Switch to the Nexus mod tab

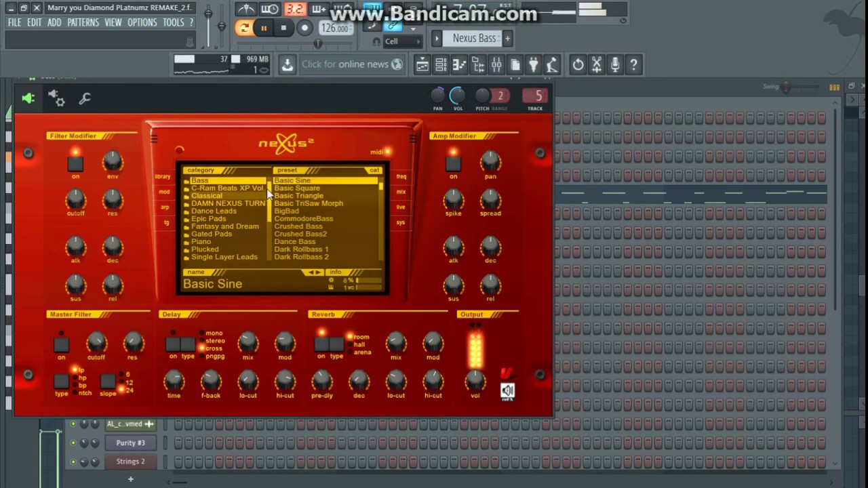point(164,192)
